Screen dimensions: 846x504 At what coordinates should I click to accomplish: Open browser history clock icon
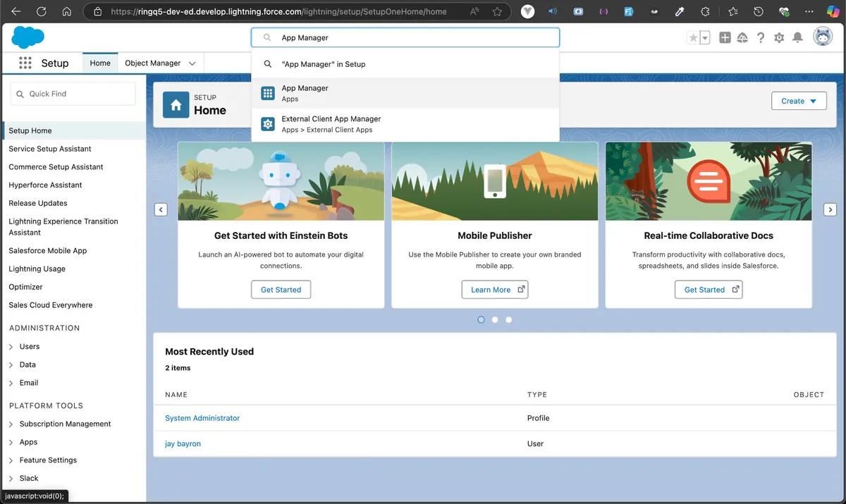point(759,11)
